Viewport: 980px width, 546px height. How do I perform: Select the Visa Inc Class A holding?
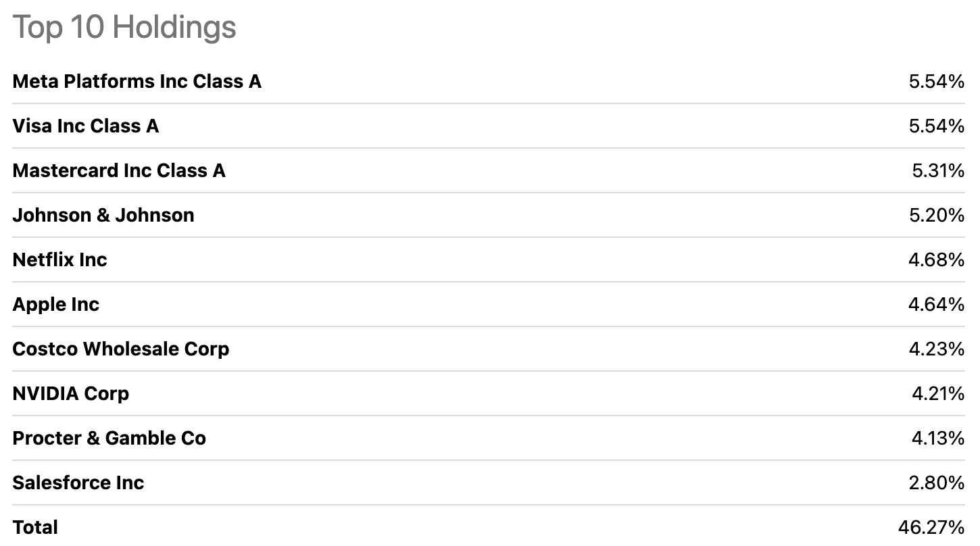[x=86, y=126]
